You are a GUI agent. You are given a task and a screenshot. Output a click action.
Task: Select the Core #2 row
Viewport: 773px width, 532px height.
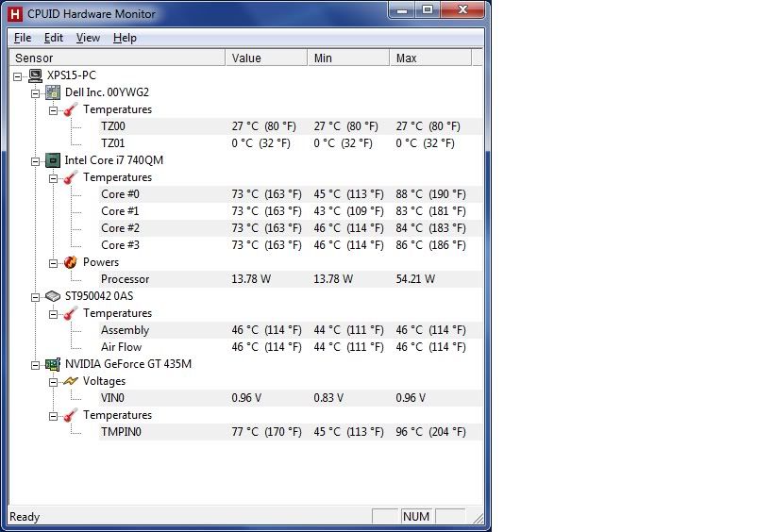pyautogui.click(x=291, y=228)
